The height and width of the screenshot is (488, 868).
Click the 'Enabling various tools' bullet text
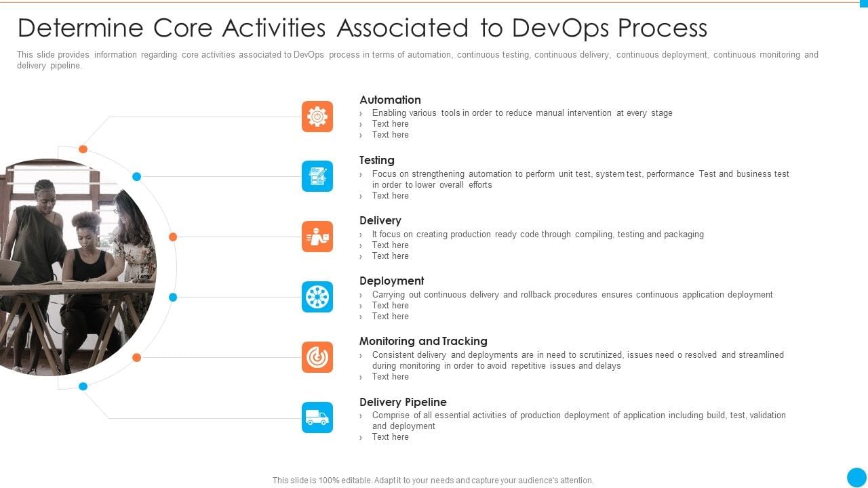pos(522,113)
